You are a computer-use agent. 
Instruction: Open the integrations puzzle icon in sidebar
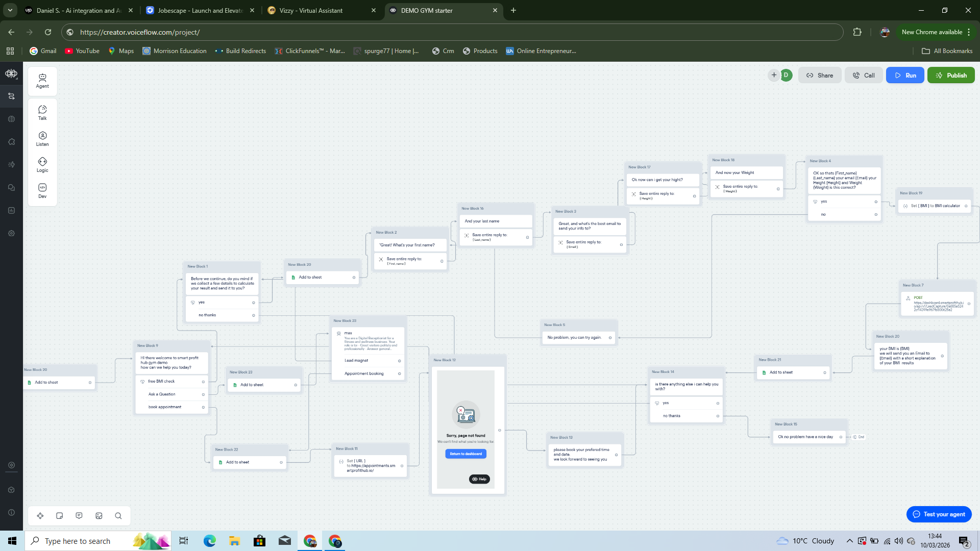[11, 141]
